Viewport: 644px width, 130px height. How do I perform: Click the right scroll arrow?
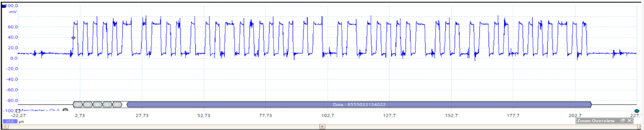[639, 127]
